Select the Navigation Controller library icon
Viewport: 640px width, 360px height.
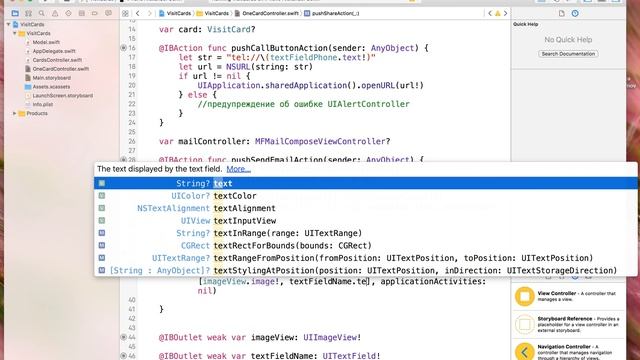524,351
